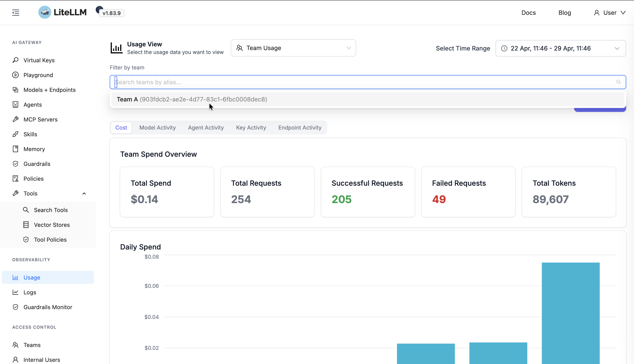Switch to the Endpoint Activity tab
The width and height of the screenshot is (634, 364).
(x=300, y=128)
